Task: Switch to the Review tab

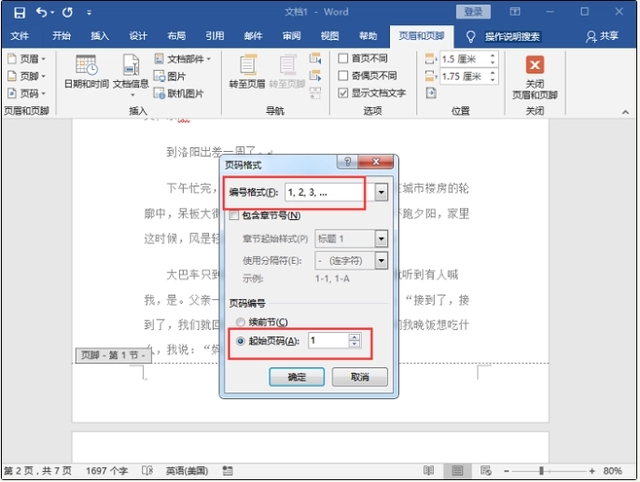Action: [x=291, y=36]
